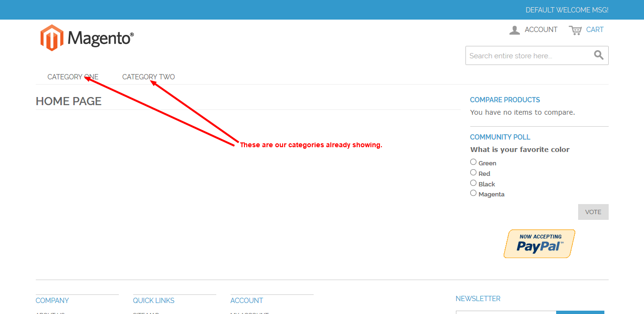644x314 pixels.
Task: Click the Magento logo
Action: pos(87,38)
